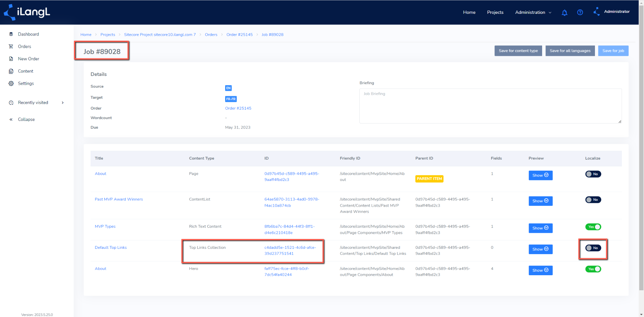Click the FR-FR target language badge
Viewport: 644px width, 317px height.
pos(231,99)
